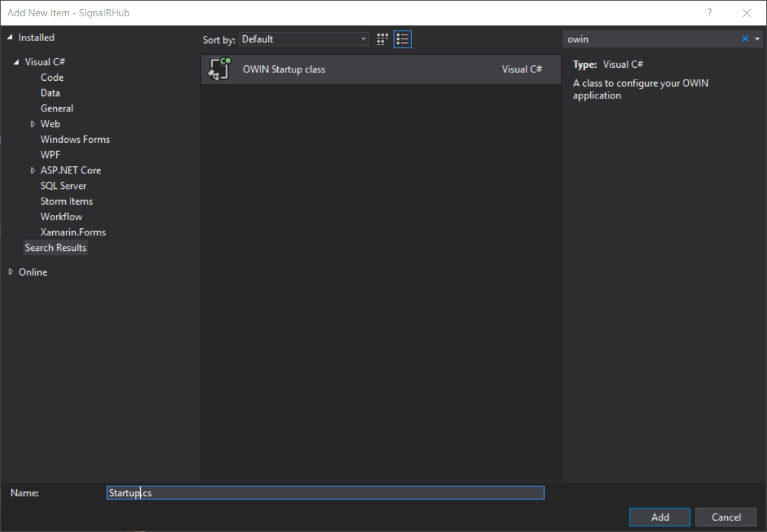Close the Add New Item dialog
Screen dimensions: 767x532
[746, 13]
